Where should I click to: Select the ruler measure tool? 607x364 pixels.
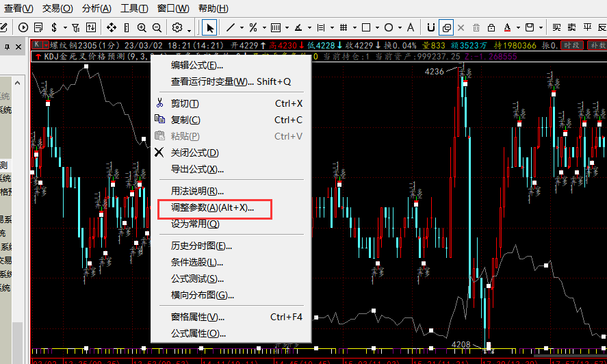coord(127,27)
